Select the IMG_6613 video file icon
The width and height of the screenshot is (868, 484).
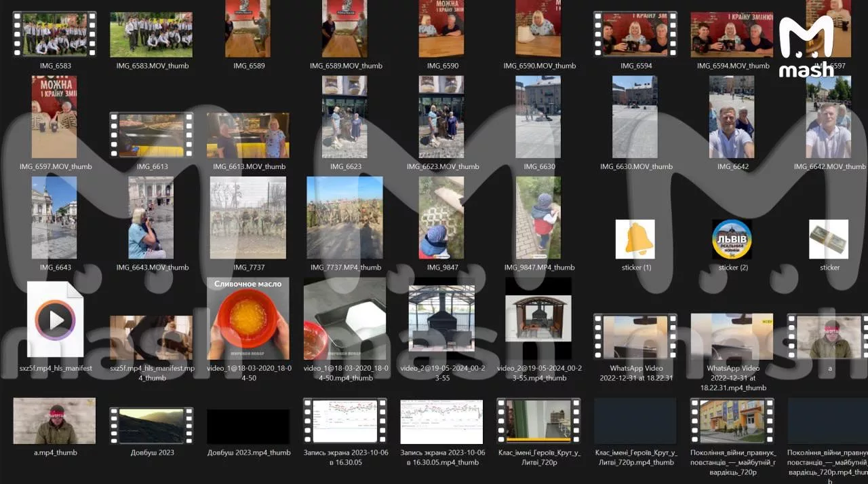[x=152, y=135]
